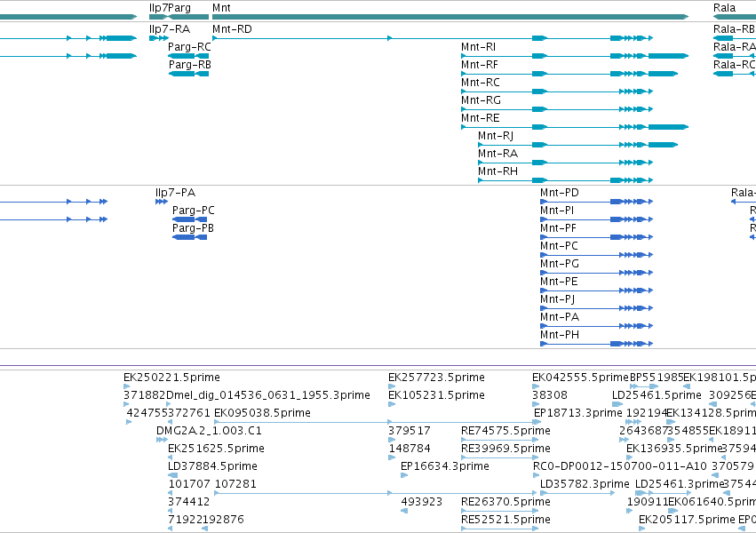Screen dimensions: 756x533
Task: Click the RE74575.5prime feature label
Action: coord(505,431)
